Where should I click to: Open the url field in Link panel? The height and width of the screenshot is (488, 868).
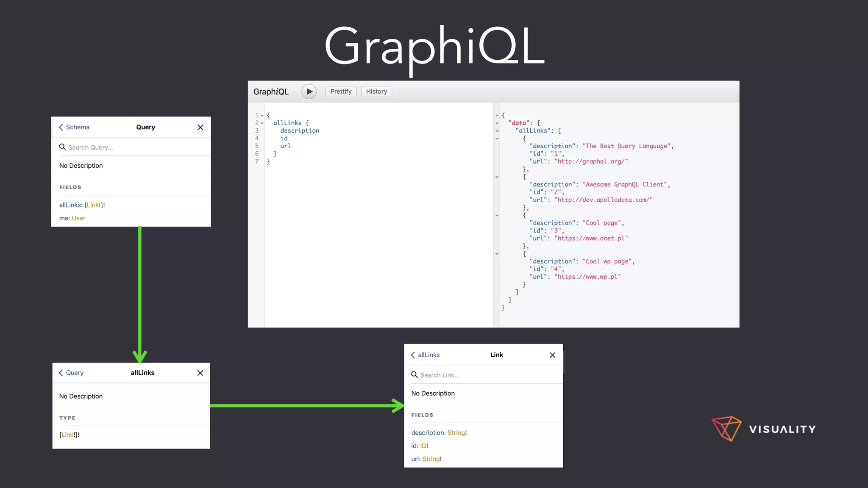pyautogui.click(x=415, y=459)
